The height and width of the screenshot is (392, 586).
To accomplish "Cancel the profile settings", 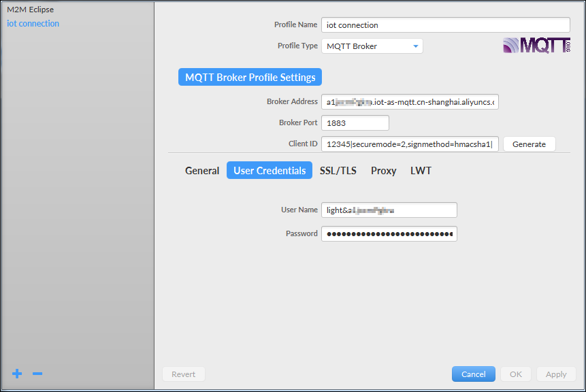I will coord(473,374).
